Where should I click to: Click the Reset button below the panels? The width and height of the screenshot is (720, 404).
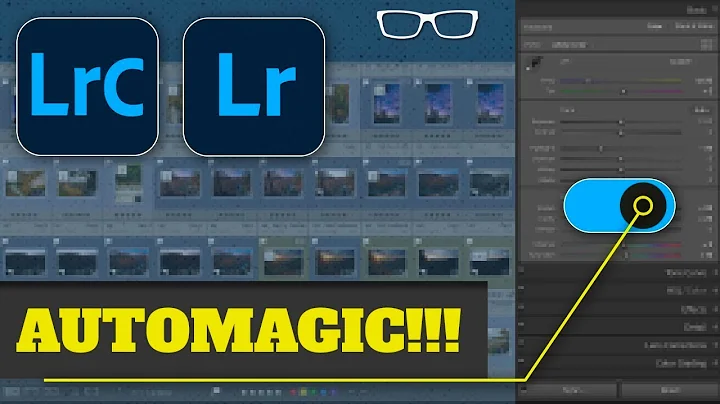coord(670,390)
